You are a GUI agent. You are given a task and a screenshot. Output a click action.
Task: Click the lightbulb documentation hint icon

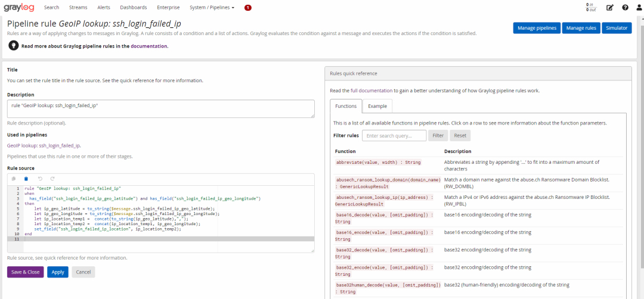click(x=13, y=45)
